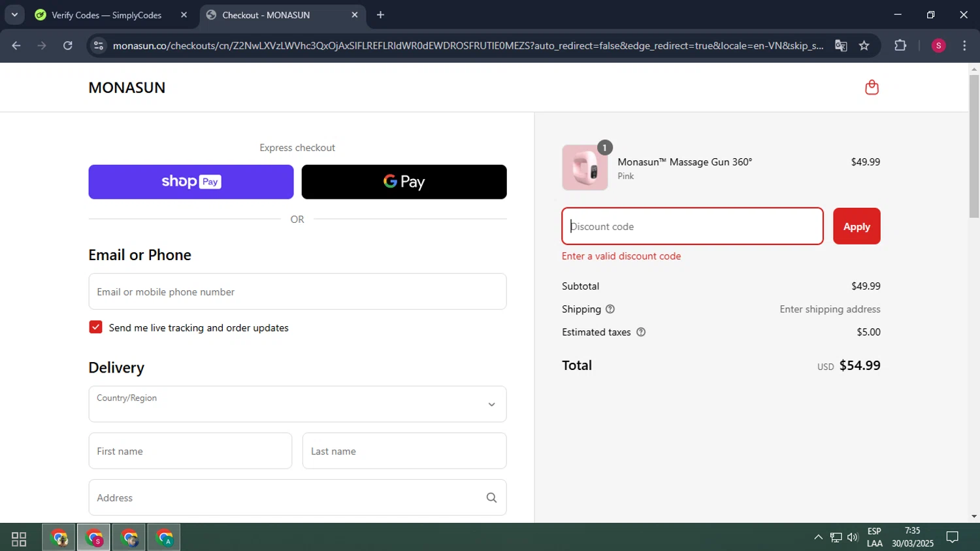The width and height of the screenshot is (980, 551).
Task: Select the Checkout - MONASUN tab
Action: [266, 15]
